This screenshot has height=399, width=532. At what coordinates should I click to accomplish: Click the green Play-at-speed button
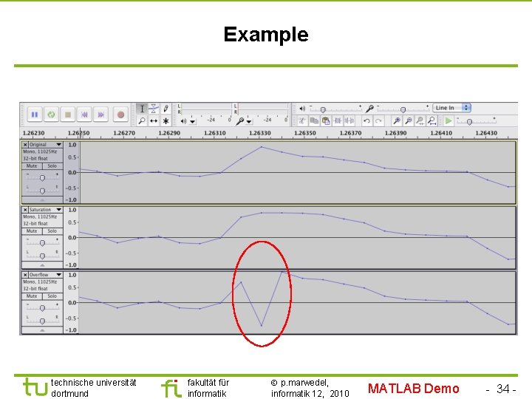tap(449, 120)
